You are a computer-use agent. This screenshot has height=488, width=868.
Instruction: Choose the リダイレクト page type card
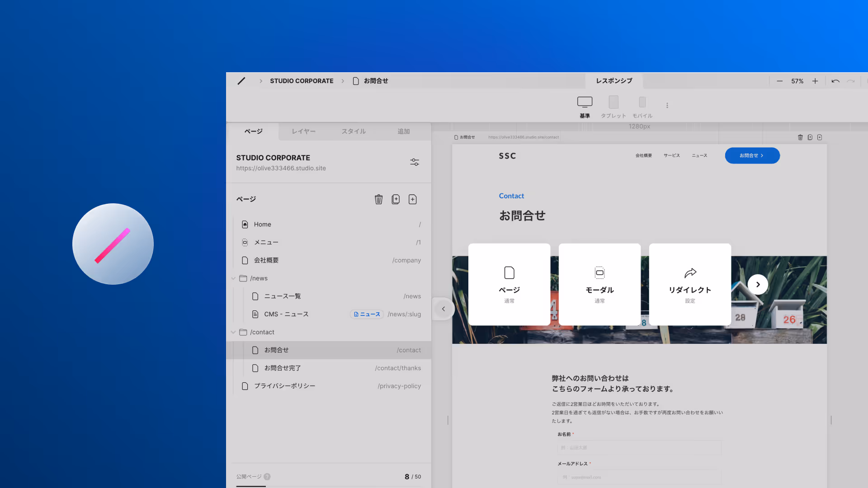[689, 285]
